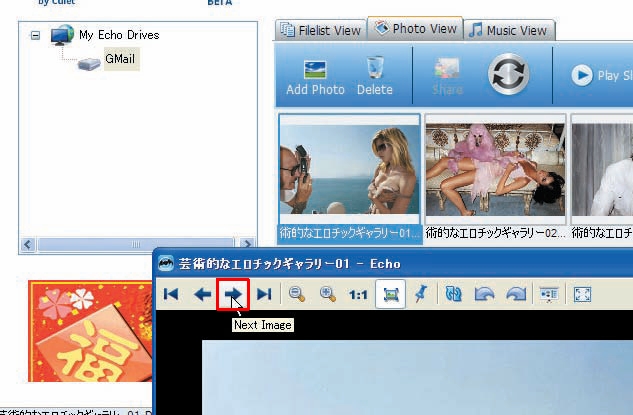The image size is (633, 415).
Task: Click the red Chinese fortune banner image
Action: (90, 331)
